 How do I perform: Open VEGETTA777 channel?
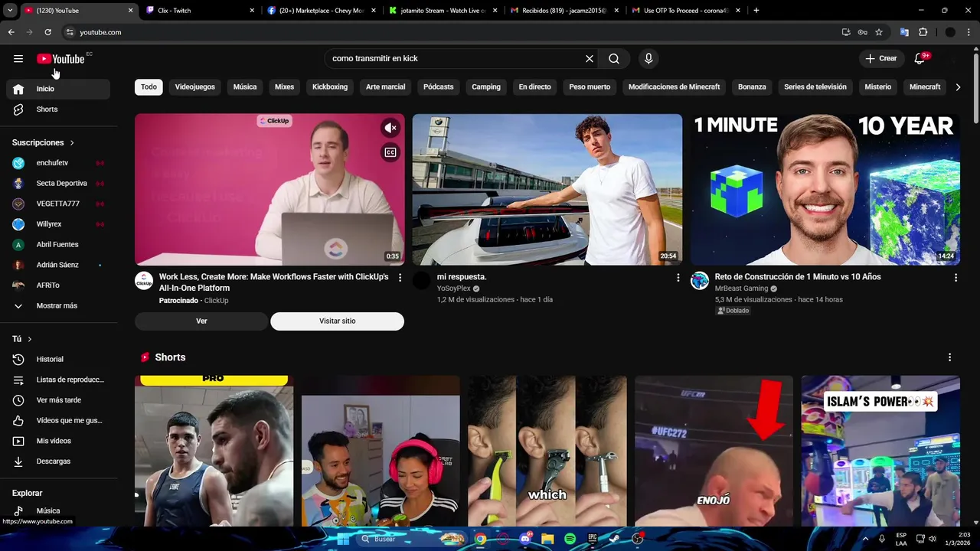pos(58,204)
